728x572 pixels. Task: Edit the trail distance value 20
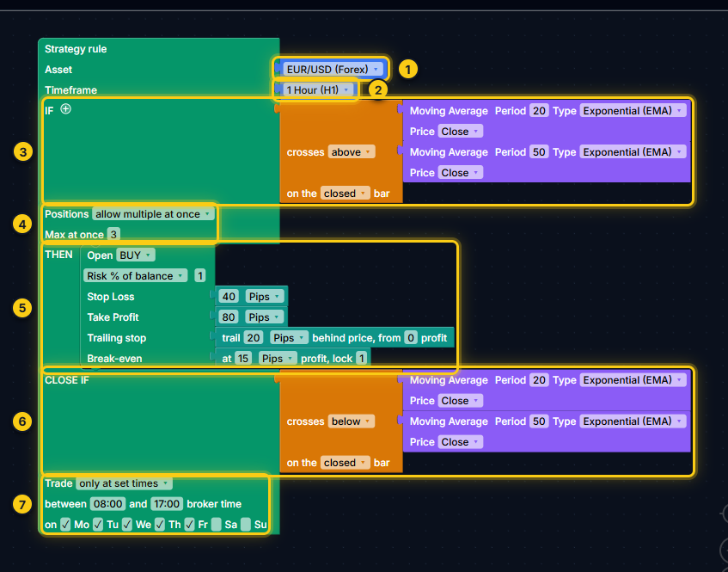point(254,338)
